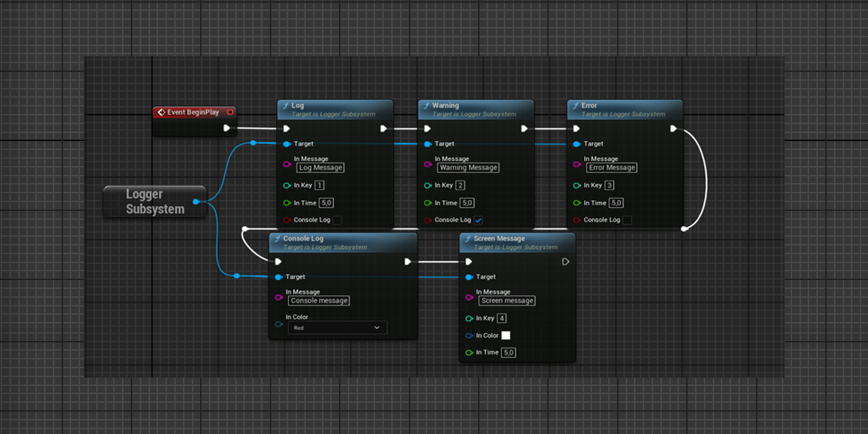Click the Console Log node In Color pin
Screen dimensions: 868x434
click(279, 324)
